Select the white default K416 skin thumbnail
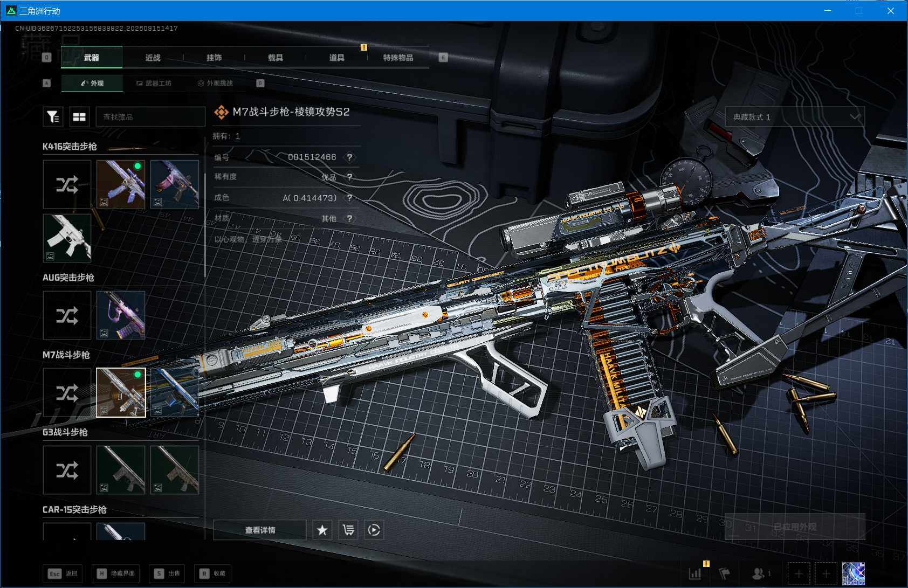908x588 pixels. coord(67,238)
